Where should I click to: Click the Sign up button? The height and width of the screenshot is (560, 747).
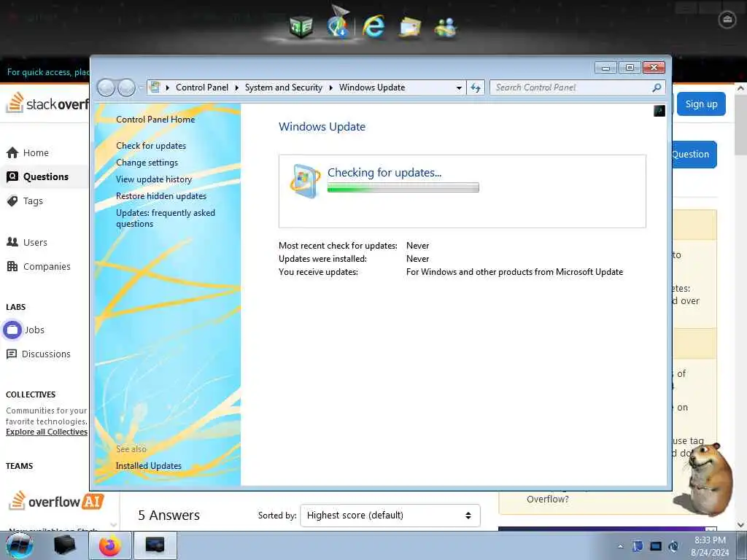(701, 104)
